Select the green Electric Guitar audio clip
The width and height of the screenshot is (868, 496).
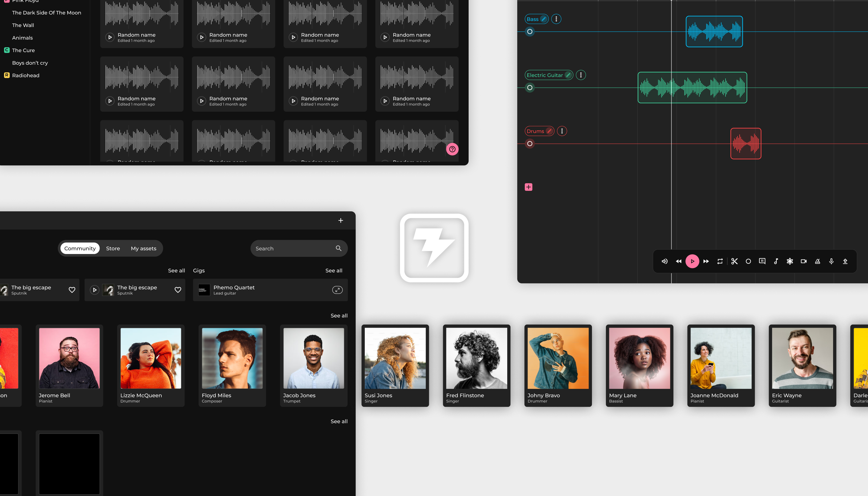[x=692, y=88]
